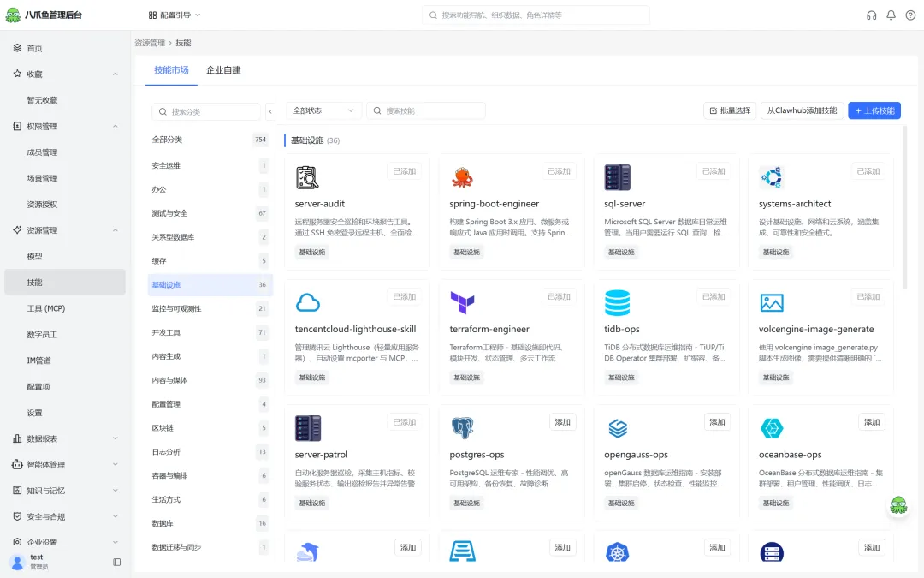Select the 监控与可观测性 category
Screen dimensions: 924x578
tap(210, 308)
